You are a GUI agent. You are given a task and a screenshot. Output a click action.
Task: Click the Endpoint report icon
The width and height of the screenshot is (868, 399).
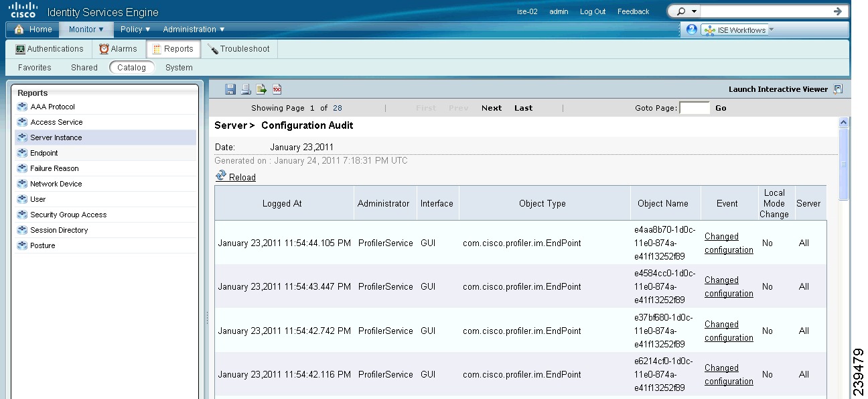pyautogui.click(x=22, y=153)
